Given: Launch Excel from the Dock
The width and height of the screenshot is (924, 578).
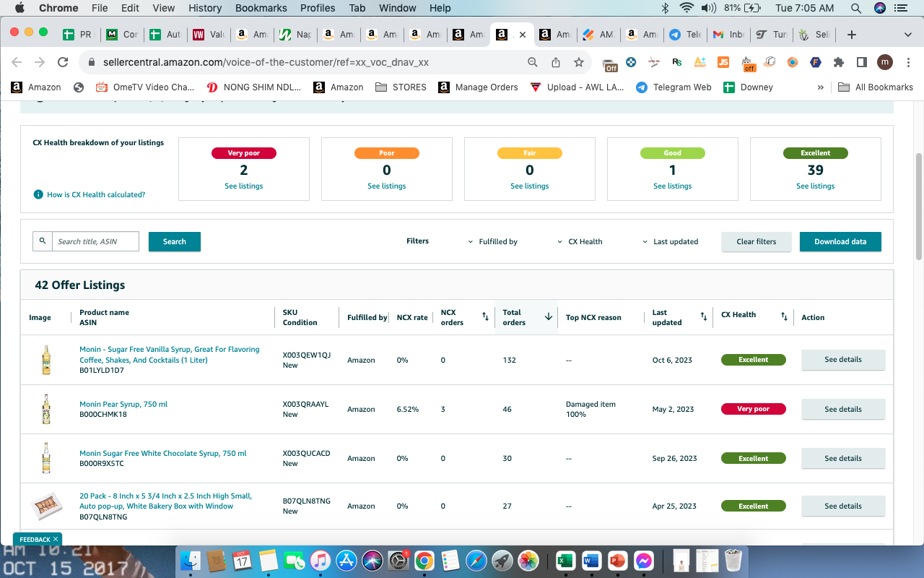Looking at the screenshot, I should pyautogui.click(x=565, y=560).
